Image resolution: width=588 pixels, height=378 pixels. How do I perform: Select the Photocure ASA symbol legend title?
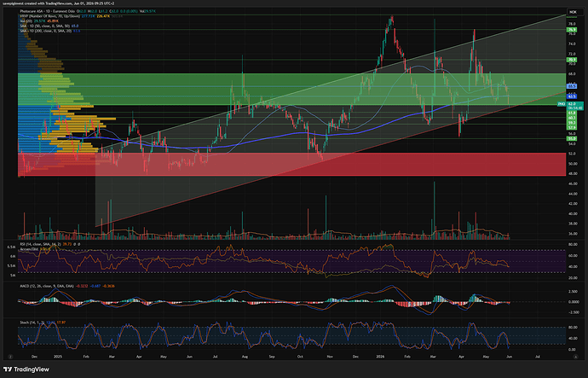[48, 11]
